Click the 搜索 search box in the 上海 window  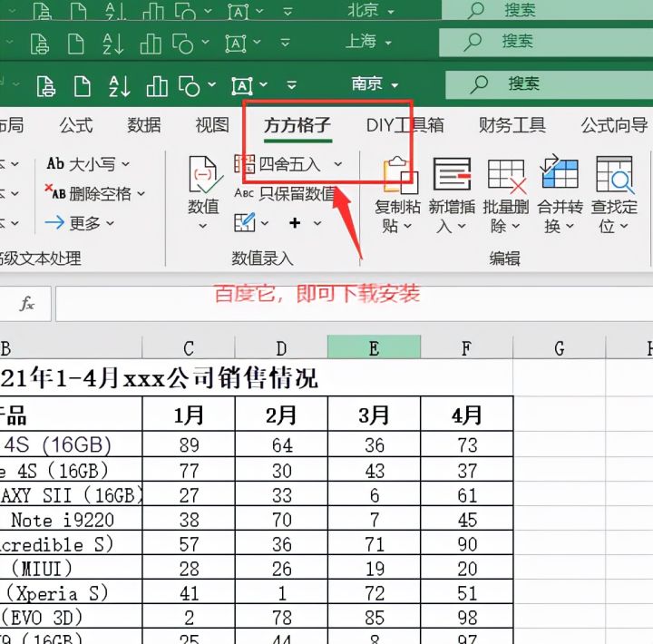click(546, 42)
